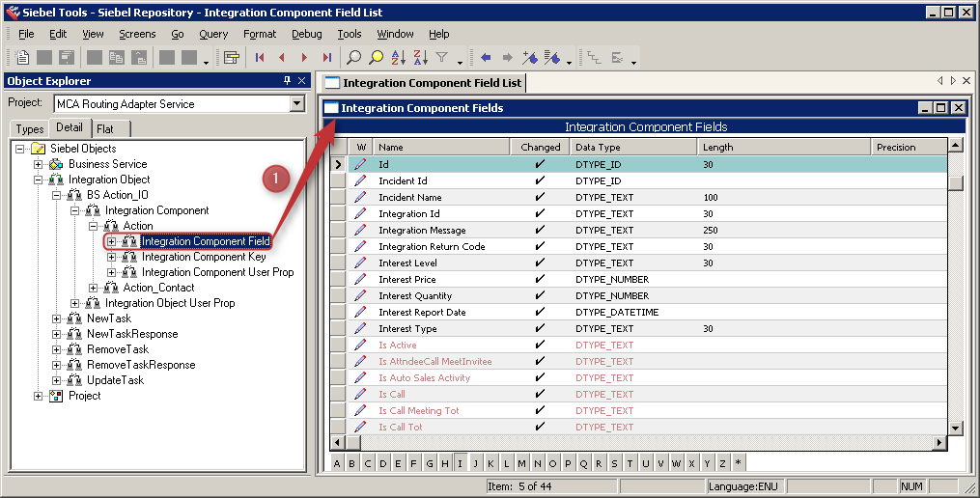Viewport: 980px width, 498px height.
Task: Toggle Changed checkmark for Integration Id row
Action: tap(540, 213)
